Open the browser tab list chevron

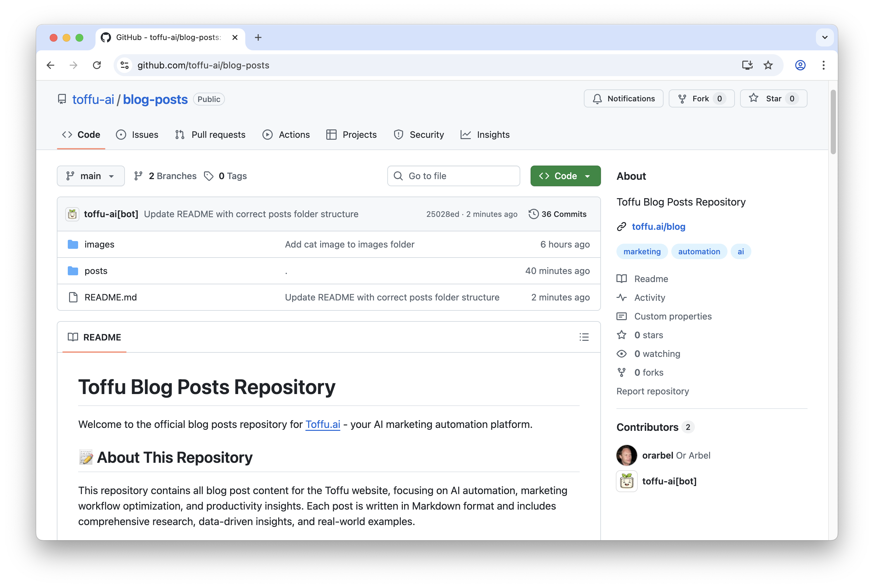tap(825, 37)
